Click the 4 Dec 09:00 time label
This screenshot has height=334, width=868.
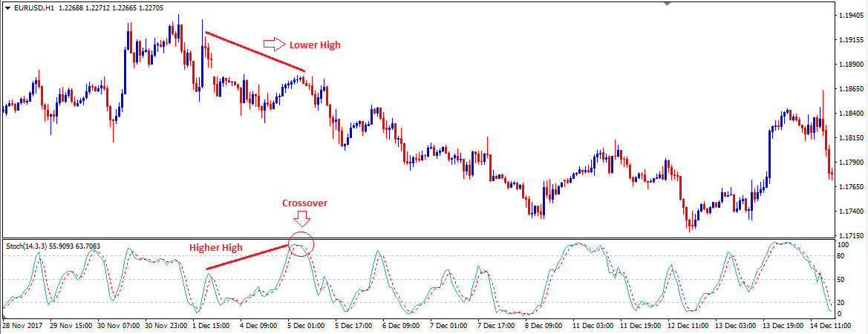259,326
